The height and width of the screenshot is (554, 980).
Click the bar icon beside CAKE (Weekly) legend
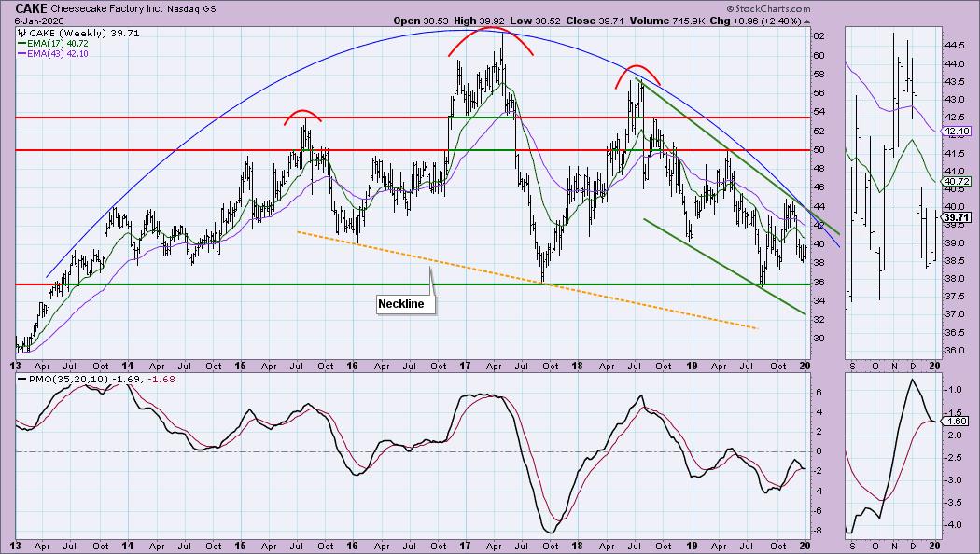[21, 33]
